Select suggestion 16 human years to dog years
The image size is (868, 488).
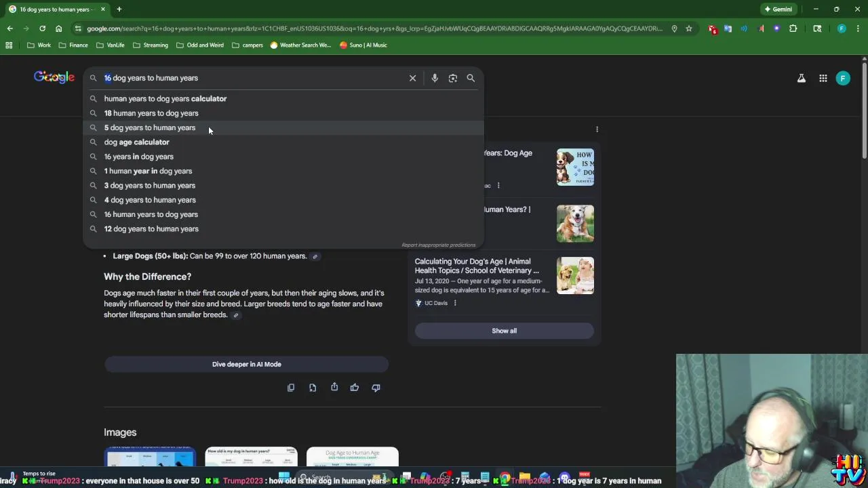coord(283,214)
